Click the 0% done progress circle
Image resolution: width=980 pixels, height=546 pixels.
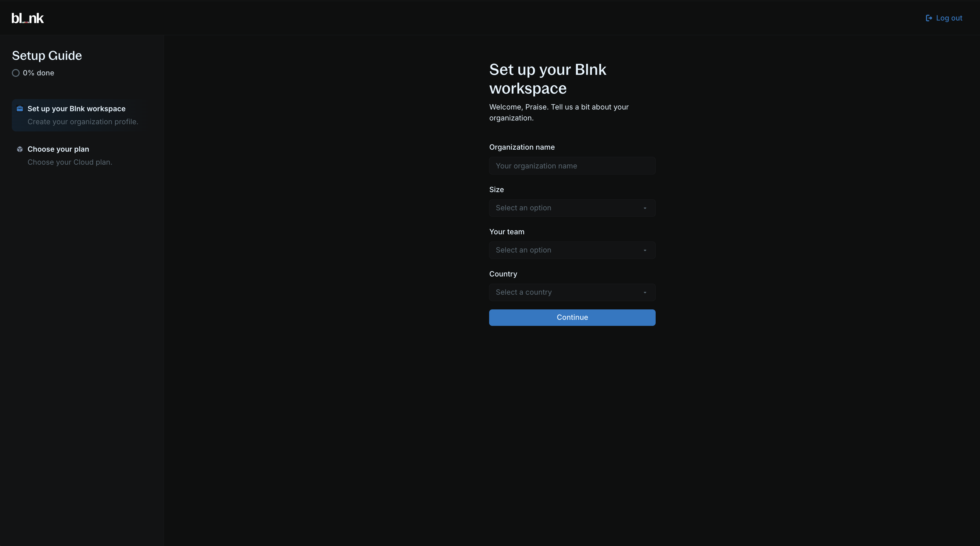point(16,73)
